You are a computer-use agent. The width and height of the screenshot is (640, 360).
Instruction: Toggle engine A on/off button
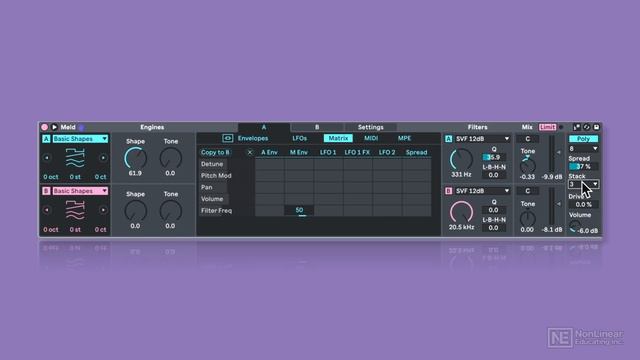46,139
